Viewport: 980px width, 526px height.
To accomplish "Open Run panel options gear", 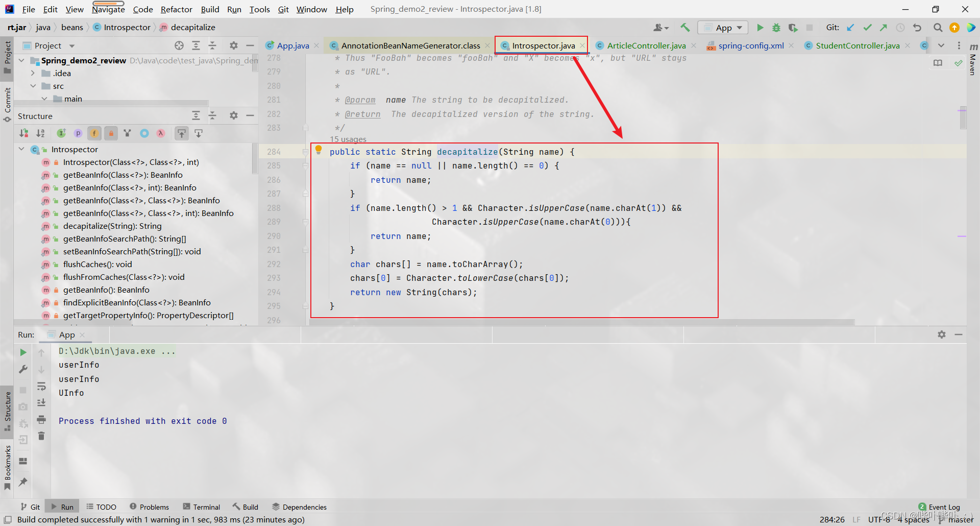I will point(942,334).
